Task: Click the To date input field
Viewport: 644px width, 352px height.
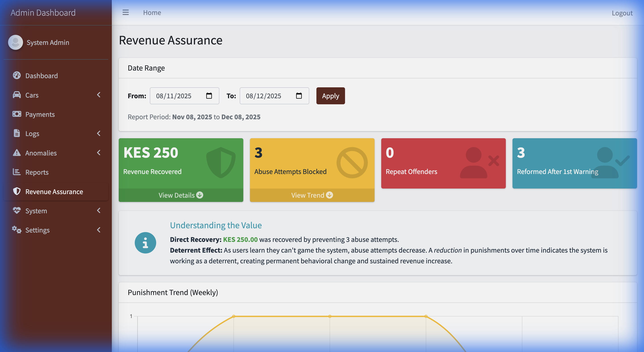Action: point(274,96)
